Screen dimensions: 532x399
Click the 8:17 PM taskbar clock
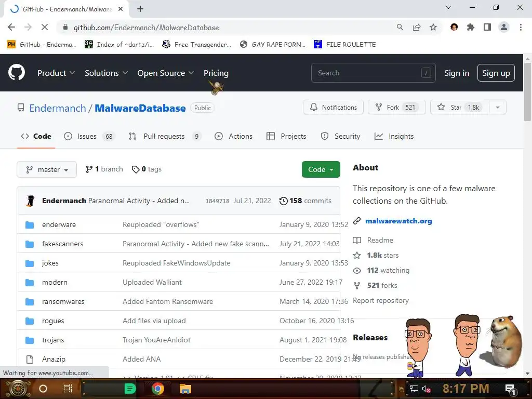click(x=465, y=389)
